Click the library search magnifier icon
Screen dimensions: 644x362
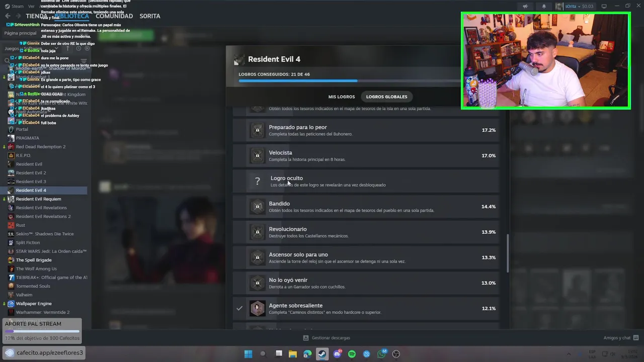pyautogui.click(x=7, y=60)
